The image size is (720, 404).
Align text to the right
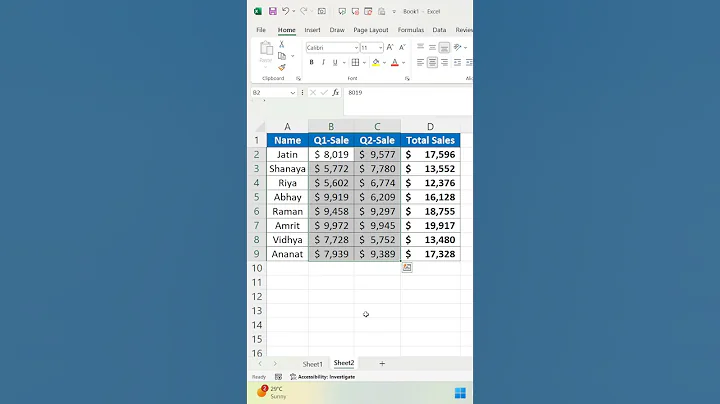(x=444, y=62)
